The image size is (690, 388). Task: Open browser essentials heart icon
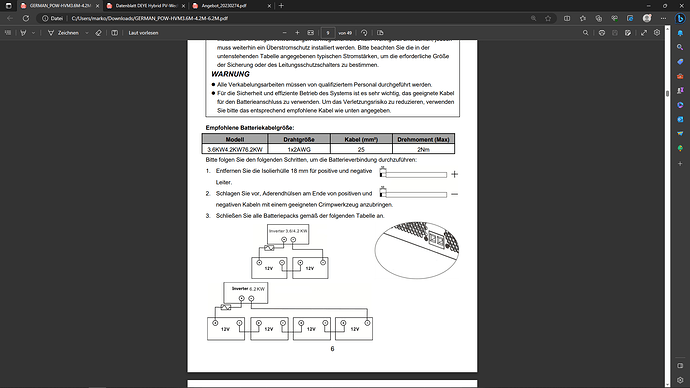(614, 18)
